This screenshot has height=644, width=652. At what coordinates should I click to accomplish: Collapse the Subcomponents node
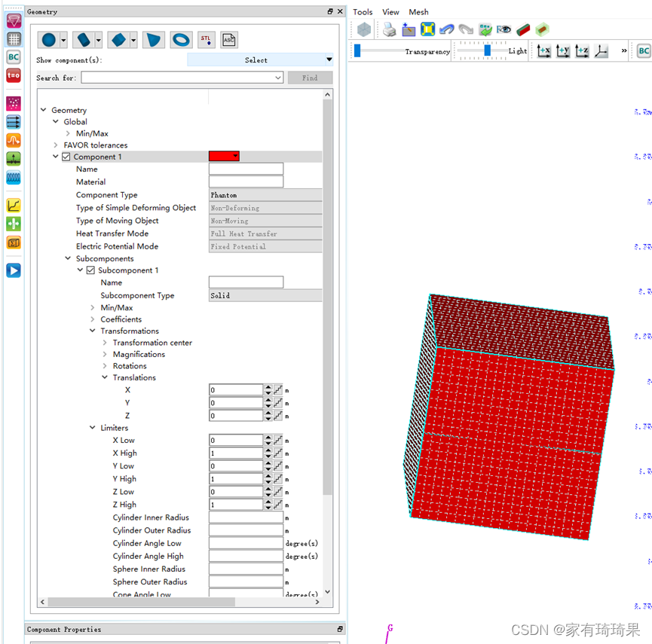click(68, 258)
